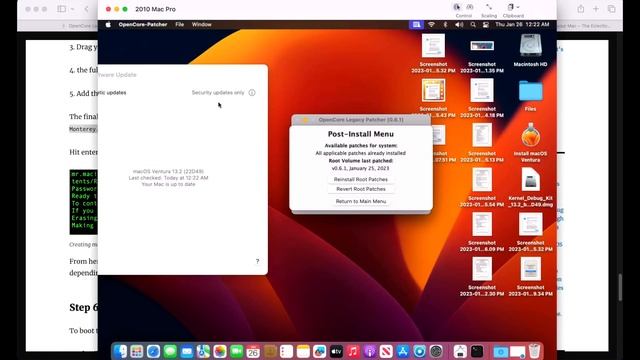
Task: Toggle Scaling in the Screen Sharing toolbar
Action: 489,7
